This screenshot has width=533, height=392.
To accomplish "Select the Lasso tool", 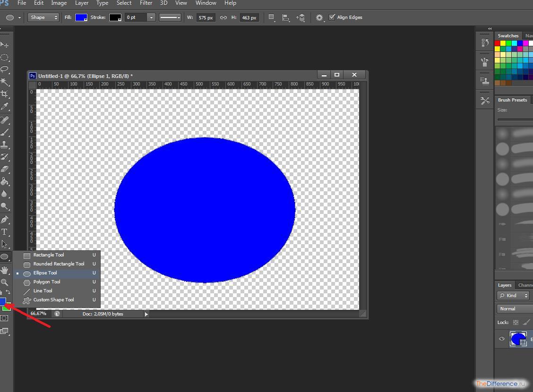I will [x=5, y=69].
